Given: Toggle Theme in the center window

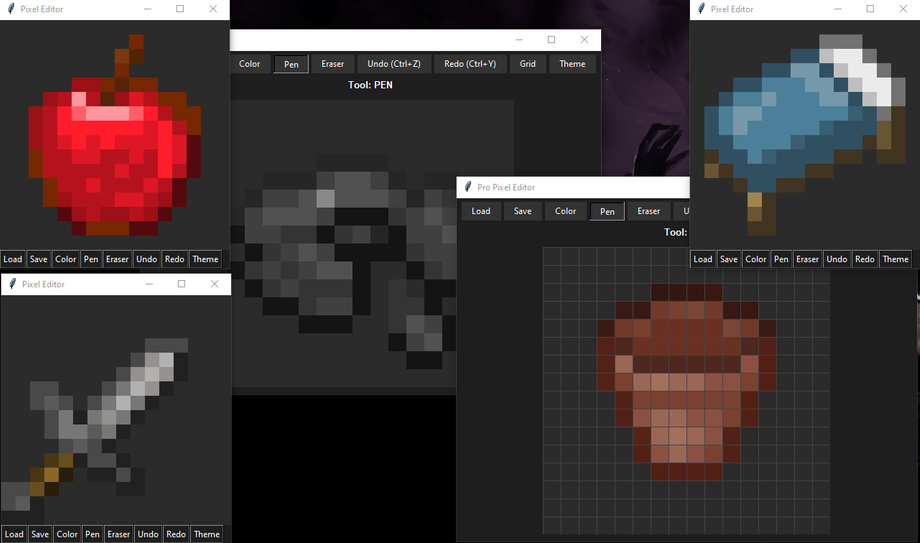Looking at the screenshot, I should [572, 64].
